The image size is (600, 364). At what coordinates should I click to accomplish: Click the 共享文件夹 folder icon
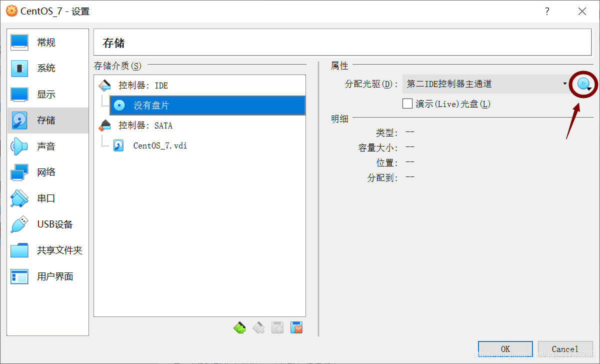pyautogui.click(x=19, y=250)
